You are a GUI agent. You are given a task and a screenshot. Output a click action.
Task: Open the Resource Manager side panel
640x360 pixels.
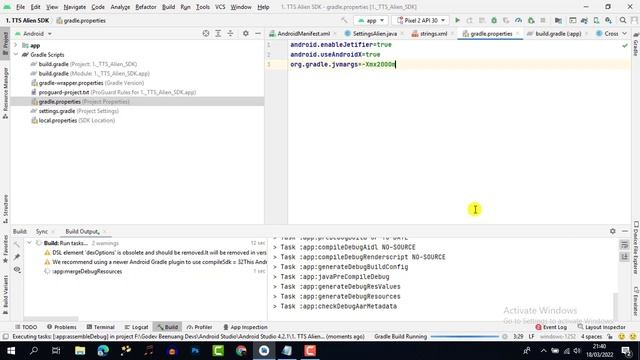point(5,93)
